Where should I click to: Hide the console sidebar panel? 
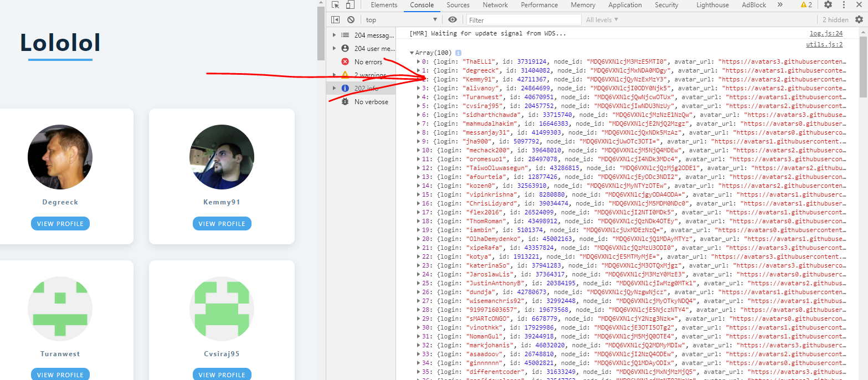click(x=335, y=20)
